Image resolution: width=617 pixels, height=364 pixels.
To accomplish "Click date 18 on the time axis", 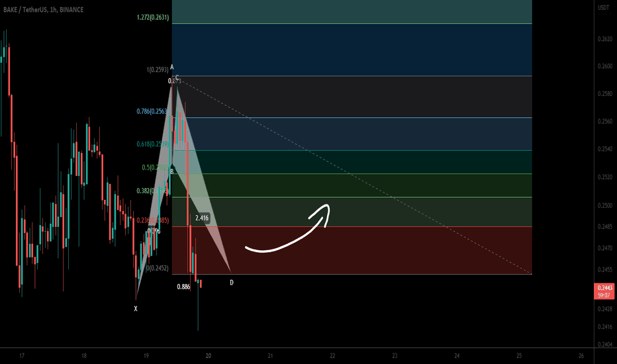I will [x=84, y=356].
